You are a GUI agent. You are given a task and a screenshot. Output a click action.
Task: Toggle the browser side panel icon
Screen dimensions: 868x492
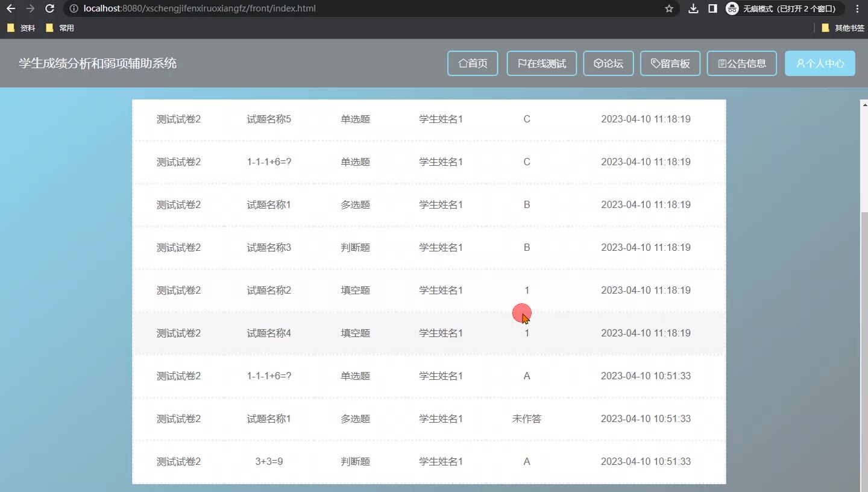click(712, 8)
